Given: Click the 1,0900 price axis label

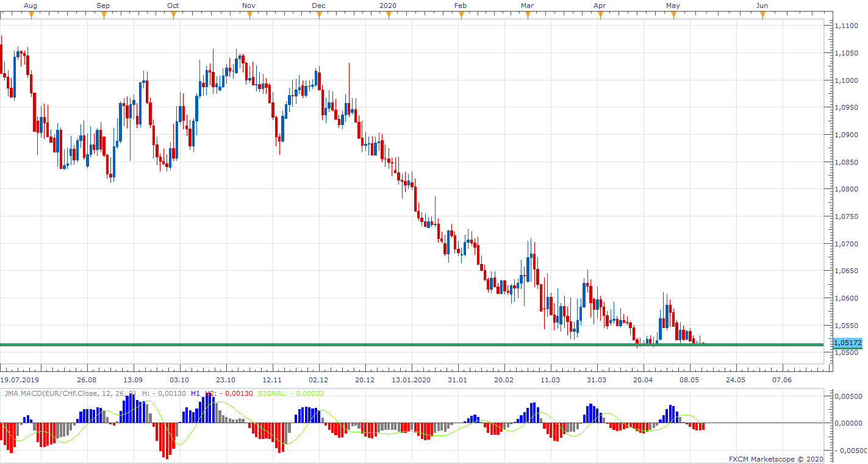Looking at the screenshot, I should pyautogui.click(x=847, y=135).
